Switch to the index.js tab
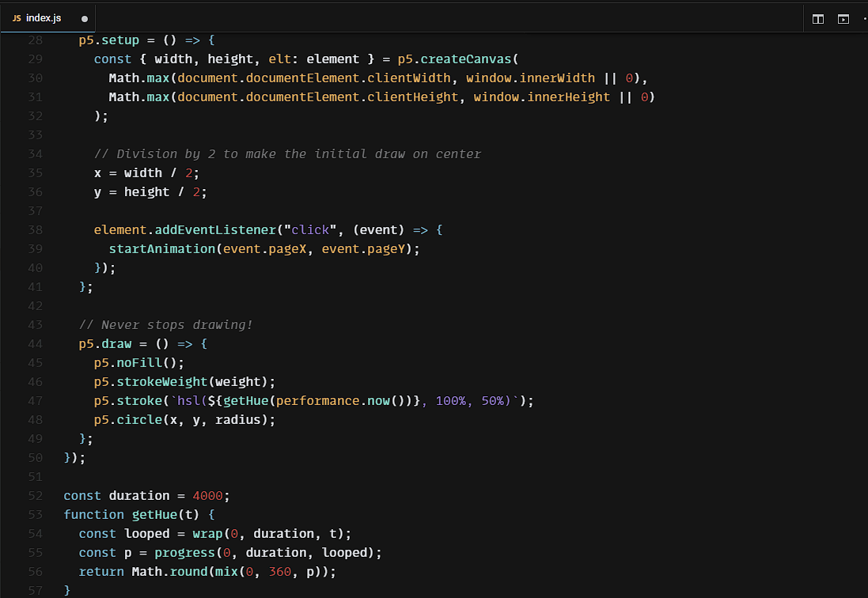The height and width of the screenshot is (598, 868). [44, 18]
